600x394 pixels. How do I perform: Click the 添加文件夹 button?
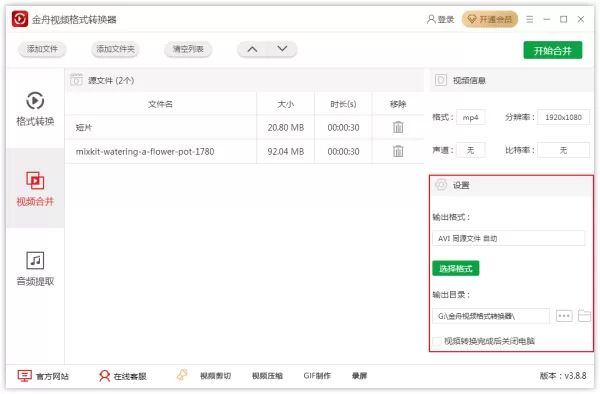[x=115, y=49]
